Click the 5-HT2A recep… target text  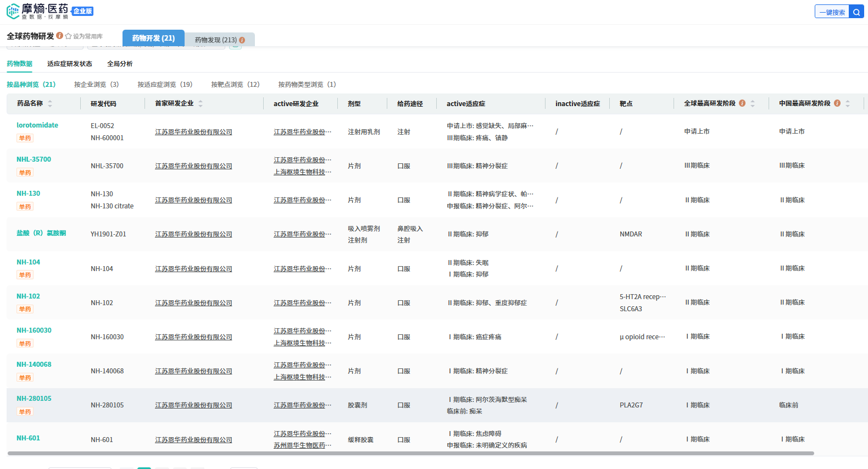643,297
